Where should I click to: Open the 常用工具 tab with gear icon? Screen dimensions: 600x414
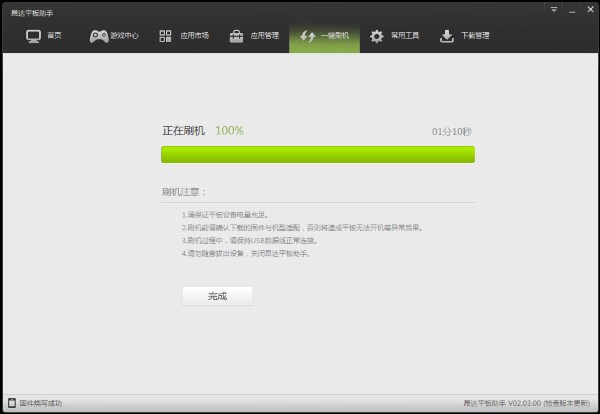pos(395,36)
